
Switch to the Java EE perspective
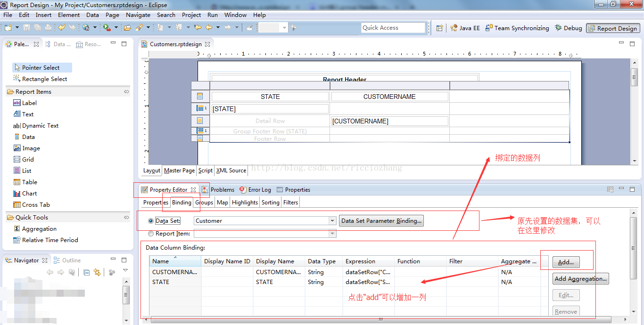465,28
